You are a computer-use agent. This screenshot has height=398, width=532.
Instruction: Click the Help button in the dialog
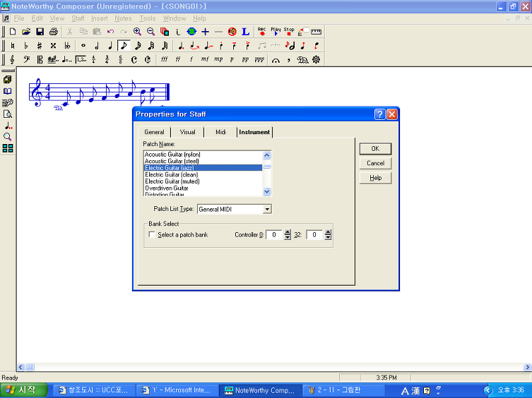tap(375, 178)
